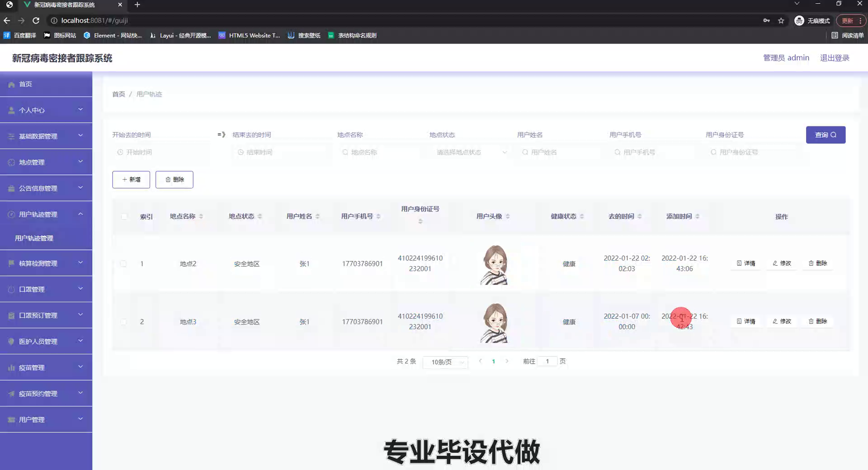This screenshot has width=868, height=470.
Task: Open the 百度翻译 bookmark
Action: [x=20, y=35]
